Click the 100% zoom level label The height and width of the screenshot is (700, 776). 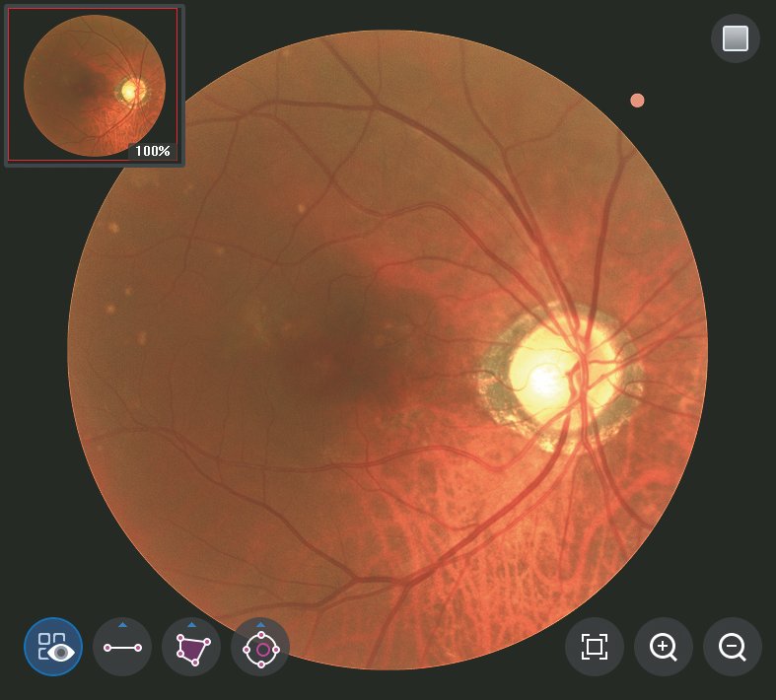click(153, 151)
